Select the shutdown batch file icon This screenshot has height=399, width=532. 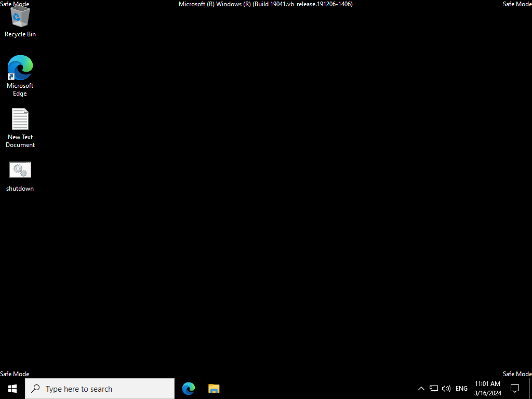click(20, 170)
